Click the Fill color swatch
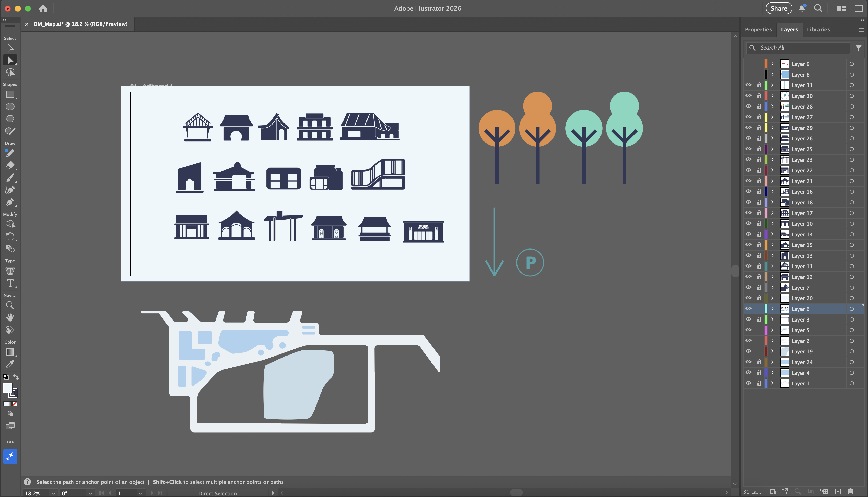This screenshot has height=497, width=868. (x=8, y=388)
